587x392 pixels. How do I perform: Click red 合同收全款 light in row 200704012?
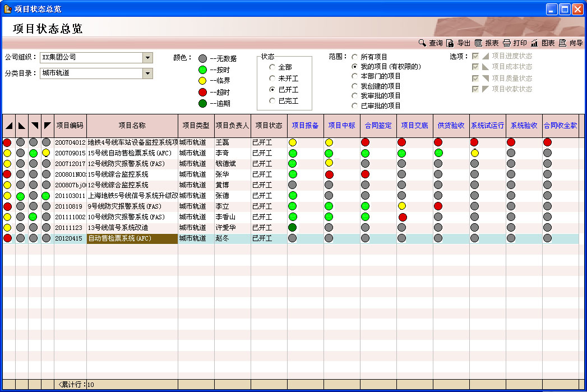[x=547, y=142]
